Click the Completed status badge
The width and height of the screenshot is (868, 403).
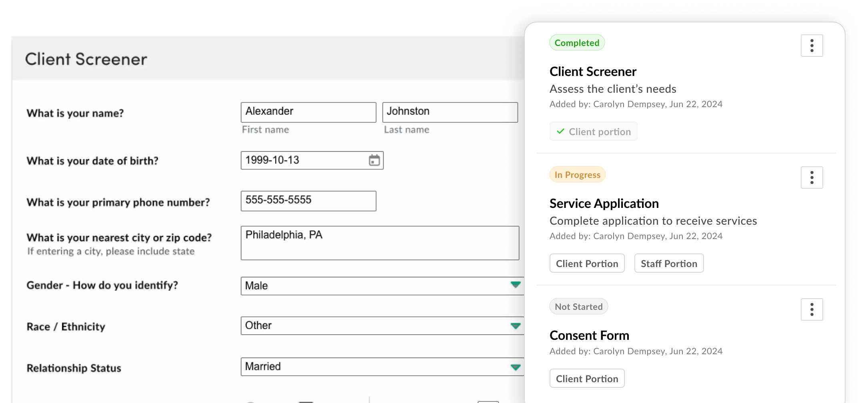pyautogui.click(x=577, y=43)
